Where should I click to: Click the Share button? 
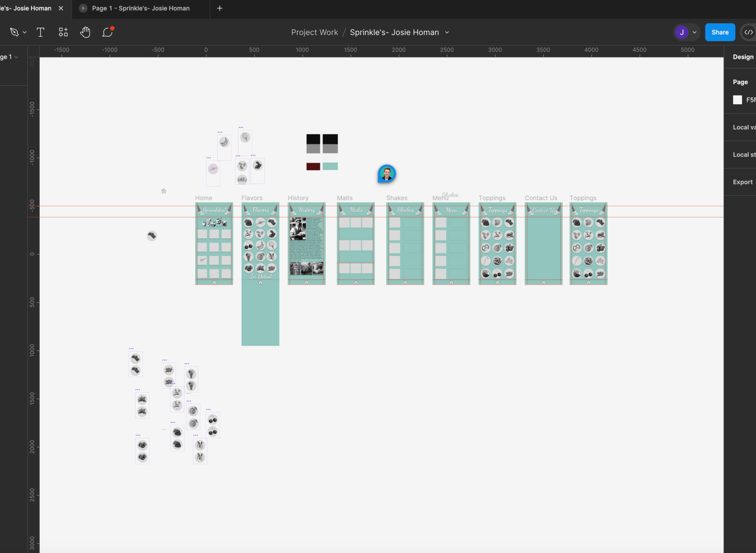(720, 32)
